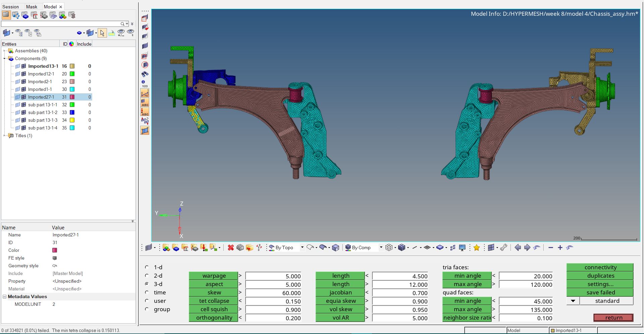Select the time radio button

pyautogui.click(x=147, y=292)
